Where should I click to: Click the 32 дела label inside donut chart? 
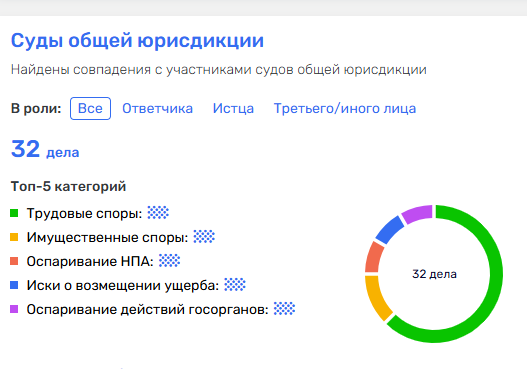tap(434, 274)
